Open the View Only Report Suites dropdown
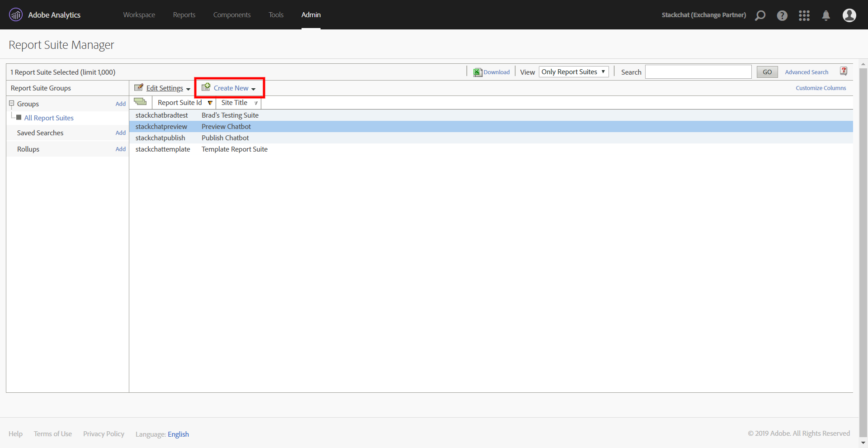This screenshot has height=448, width=868. (574, 72)
